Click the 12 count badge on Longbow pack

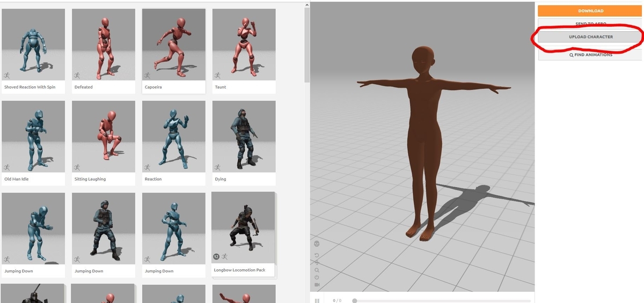(x=216, y=257)
